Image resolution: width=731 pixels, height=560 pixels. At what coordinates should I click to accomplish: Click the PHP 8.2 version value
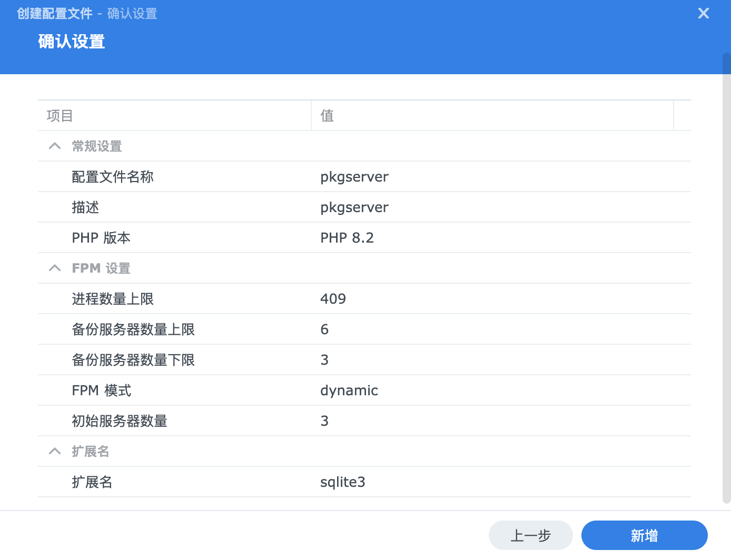click(x=347, y=238)
